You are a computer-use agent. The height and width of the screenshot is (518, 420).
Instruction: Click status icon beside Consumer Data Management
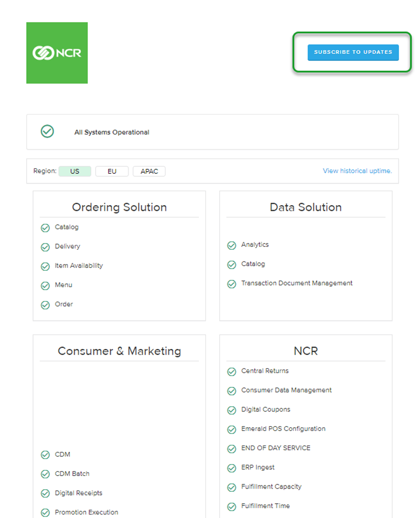pos(232,391)
